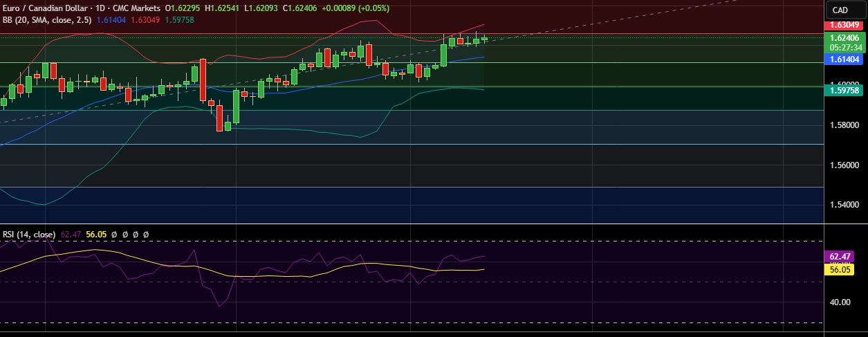868x337 pixels.
Task: Click the 1.59758 lower band price label
Action: pyautogui.click(x=844, y=90)
